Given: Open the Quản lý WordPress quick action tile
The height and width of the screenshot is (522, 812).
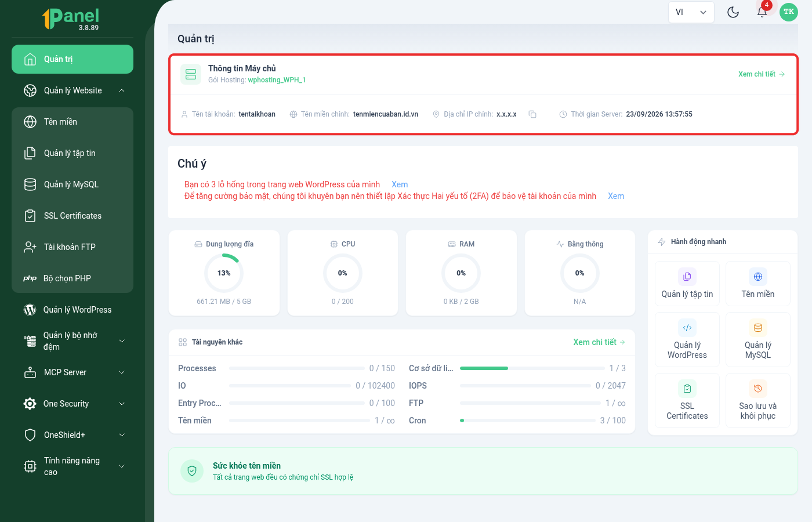Looking at the screenshot, I should (687, 339).
